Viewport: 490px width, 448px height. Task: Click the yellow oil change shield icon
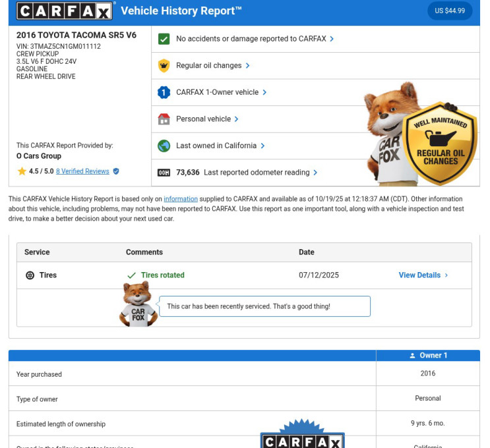tap(164, 66)
